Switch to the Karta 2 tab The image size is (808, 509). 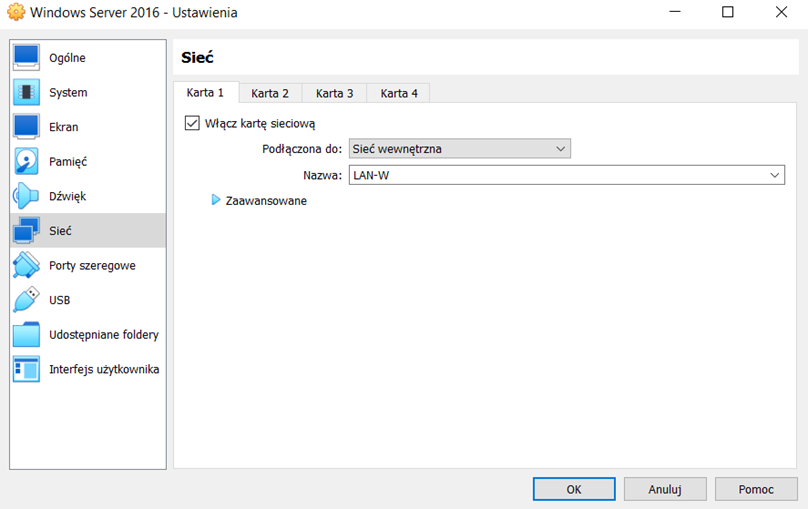[x=270, y=93]
